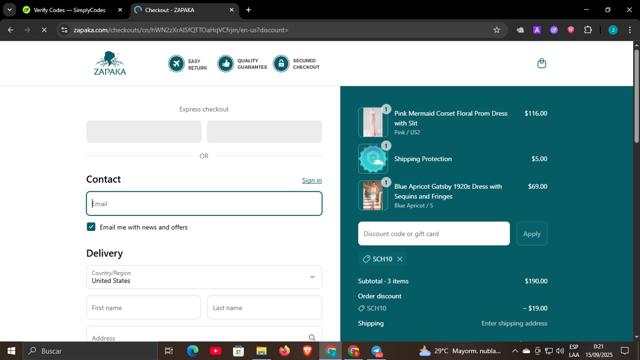
Task: Click the address search magnifier icon
Action: (312, 338)
